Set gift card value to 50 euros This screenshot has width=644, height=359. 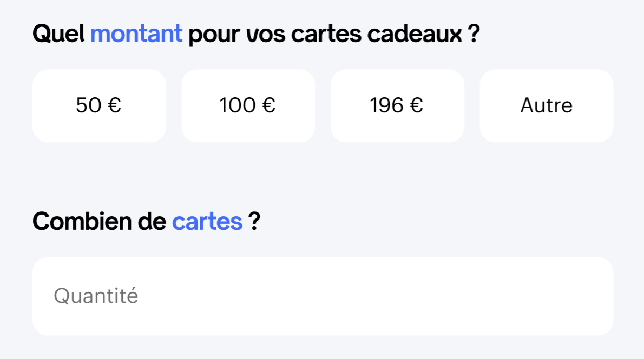pos(99,106)
